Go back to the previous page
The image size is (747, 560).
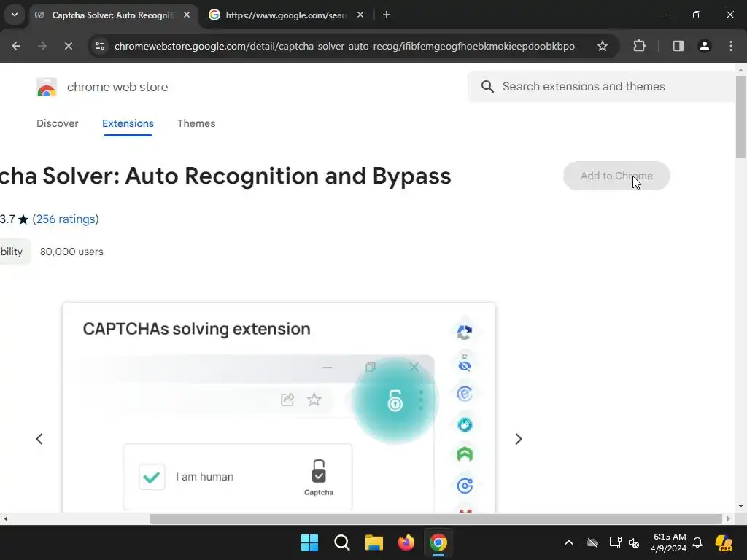pos(16,46)
